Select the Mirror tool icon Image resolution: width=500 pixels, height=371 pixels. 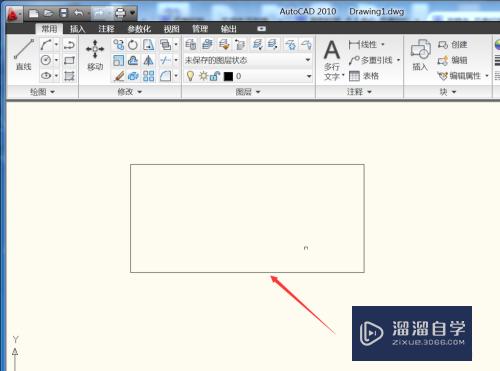[x=148, y=60]
